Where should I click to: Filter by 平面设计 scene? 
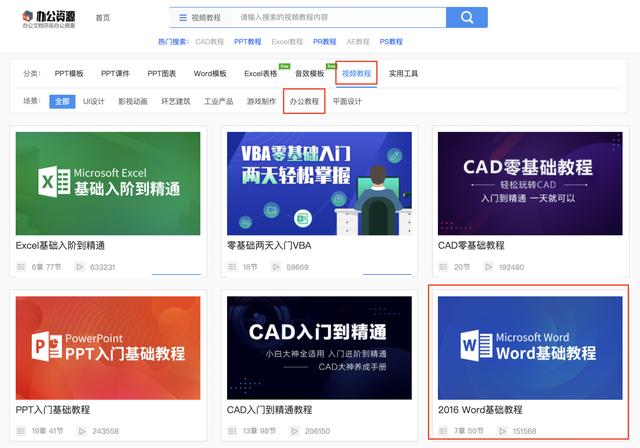pos(347,101)
